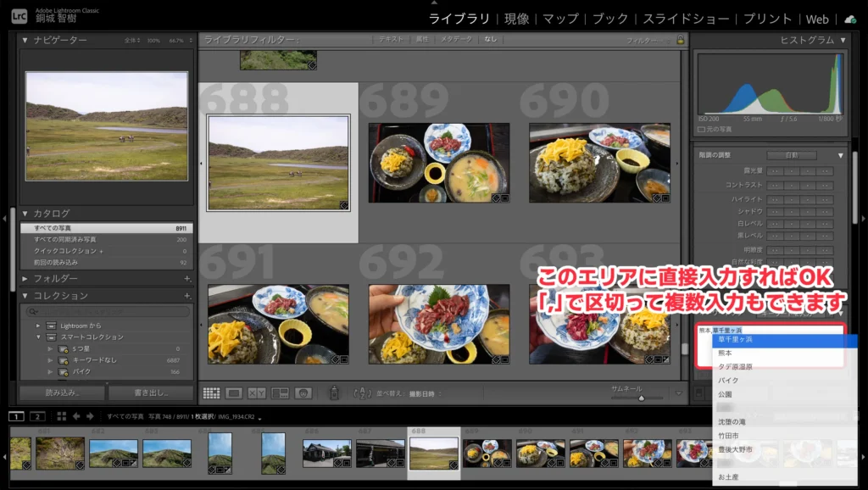
Task: Open Compare view (XY) in the toolbar
Action: point(257,393)
